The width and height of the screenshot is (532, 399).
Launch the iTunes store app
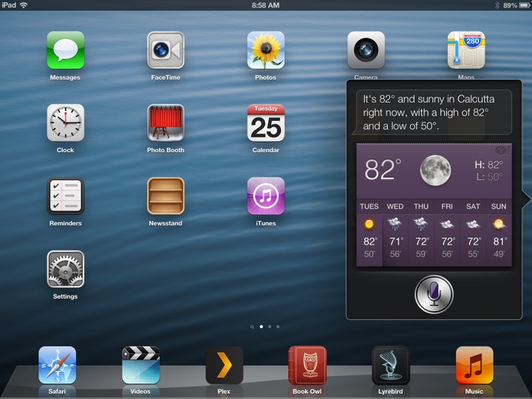click(x=266, y=196)
